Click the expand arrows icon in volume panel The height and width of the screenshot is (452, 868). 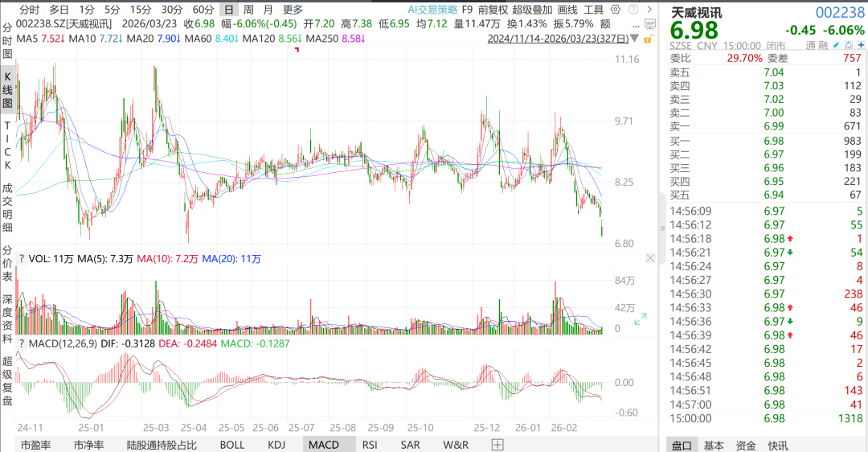click(x=641, y=319)
